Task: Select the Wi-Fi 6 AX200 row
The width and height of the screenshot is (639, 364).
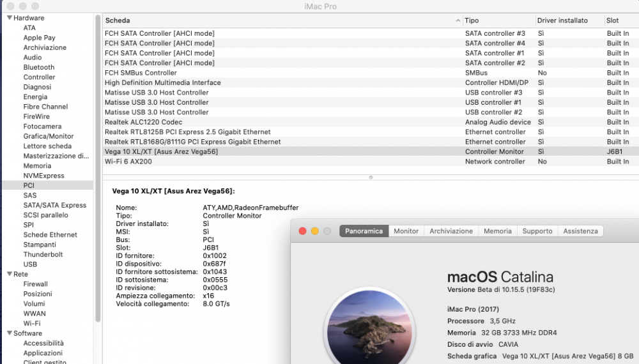Action: click(371, 162)
